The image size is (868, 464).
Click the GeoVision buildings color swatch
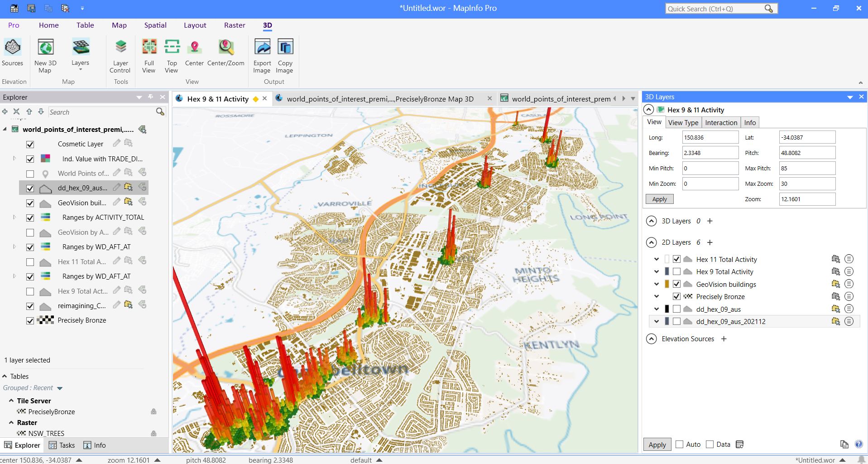pos(667,284)
